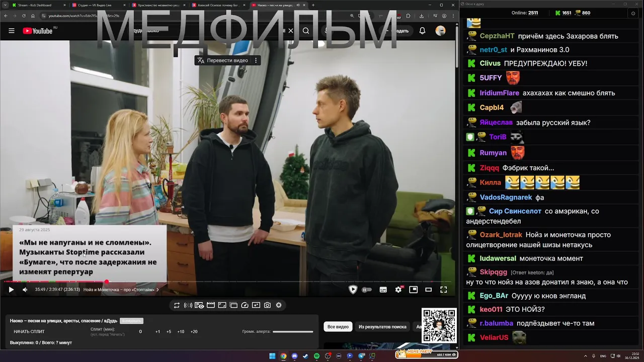Open a new browser tab with plus
Image resolution: width=644 pixels, height=362 pixels.
(313, 5)
